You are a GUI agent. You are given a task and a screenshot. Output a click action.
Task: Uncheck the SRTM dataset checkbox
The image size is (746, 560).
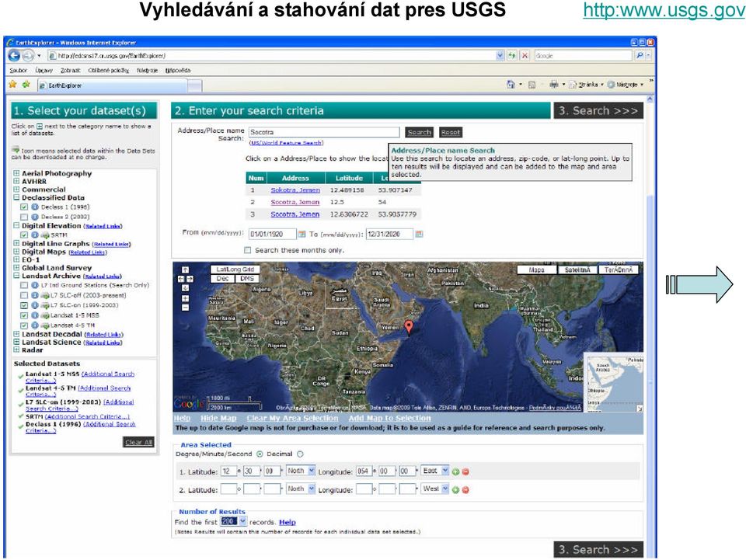click(24, 235)
